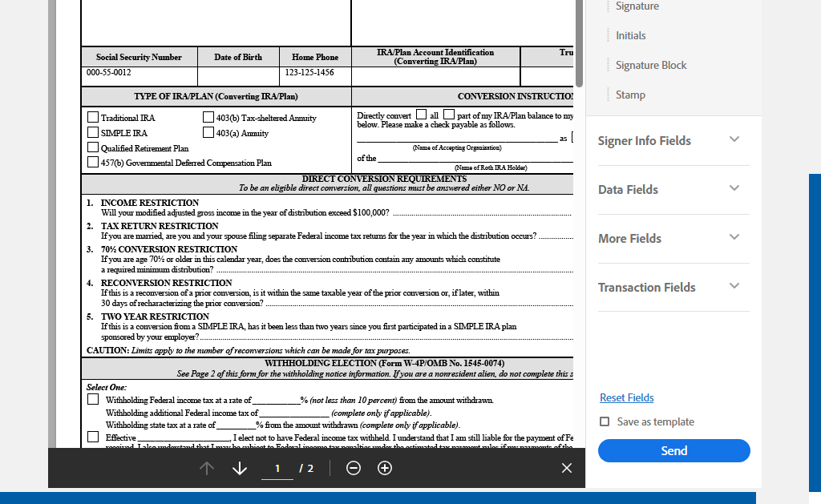This screenshot has height=504, width=821.
Task: Click Home Phone value 123-125-1456
Action: [309, 72]
